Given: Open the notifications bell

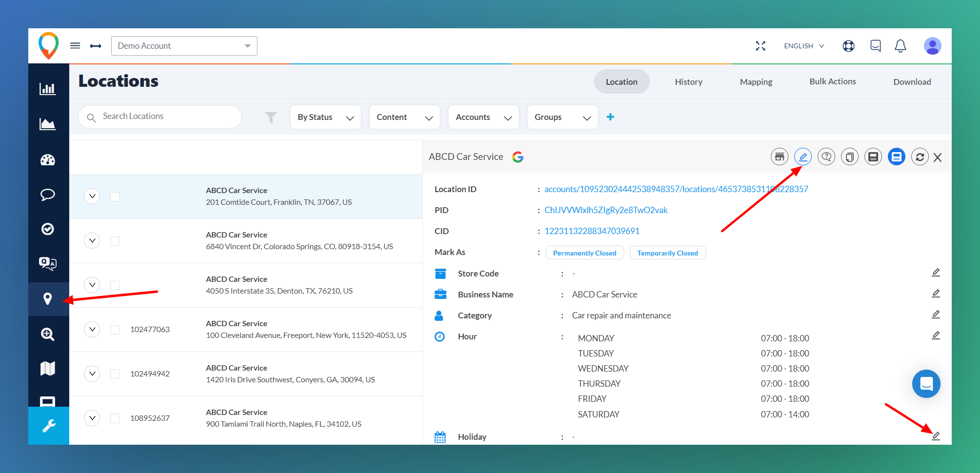Looking at the screenshot, I should coord(901,46).
